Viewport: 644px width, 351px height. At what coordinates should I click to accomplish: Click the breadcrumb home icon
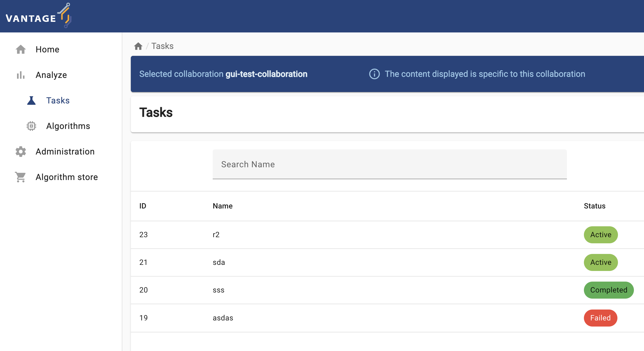pos(138,46)
